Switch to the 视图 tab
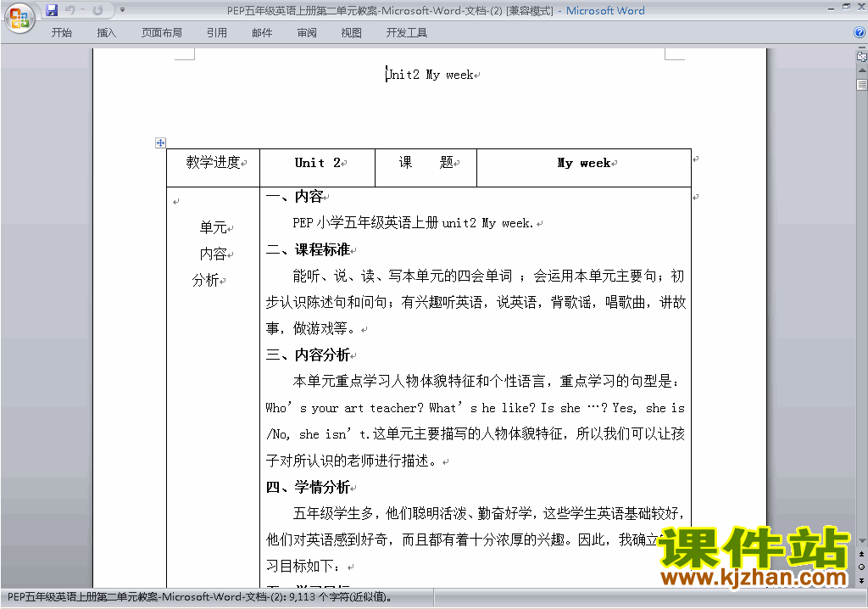The width and height of the screenshot is (868, 609). coord(351,33)
